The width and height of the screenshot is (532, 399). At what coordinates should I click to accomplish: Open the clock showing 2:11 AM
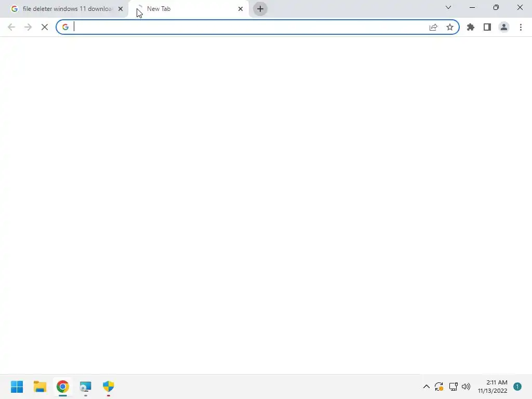[493, 387]
